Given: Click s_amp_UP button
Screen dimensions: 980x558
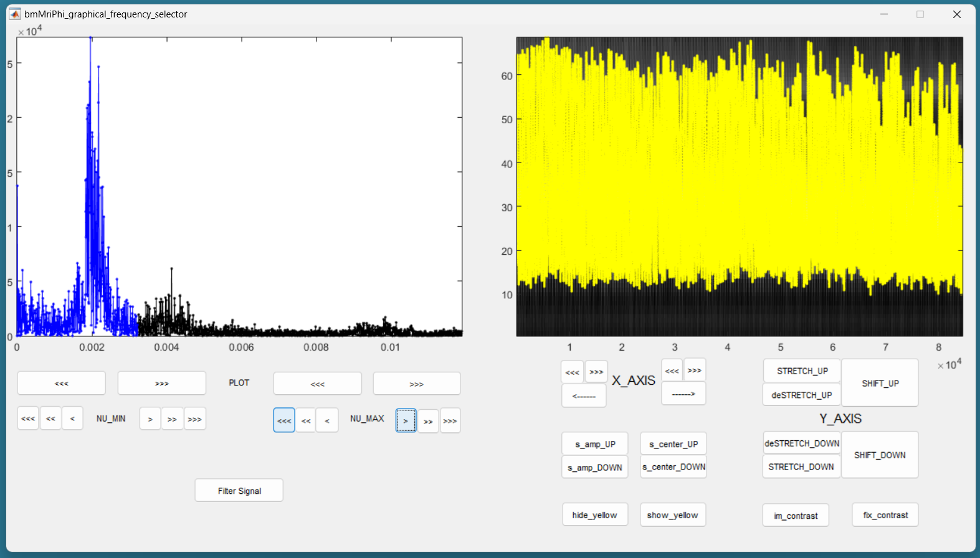Looking at the screenshot, I should tap(595, 444).
